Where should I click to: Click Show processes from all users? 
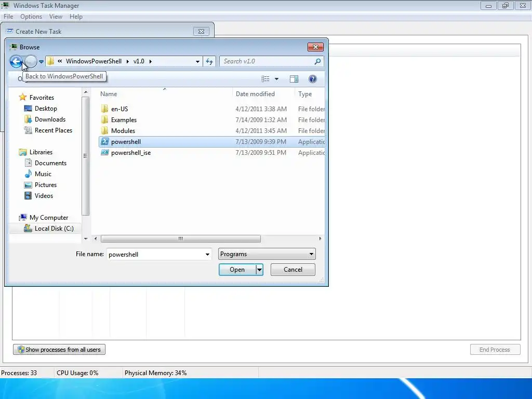click(x=59, y=350)
